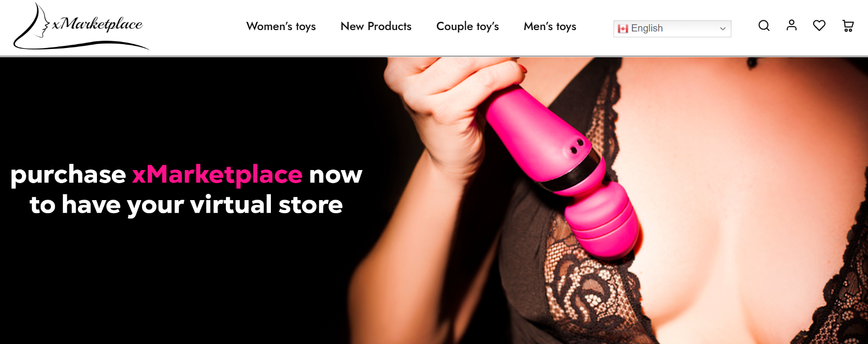868x344 pixels.
Task: Click the Canadian flag icon
Action: [623, 29]
